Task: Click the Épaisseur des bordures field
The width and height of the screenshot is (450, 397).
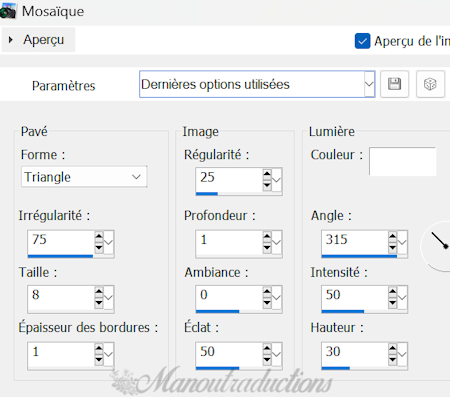Action: (x=61, y=354)
